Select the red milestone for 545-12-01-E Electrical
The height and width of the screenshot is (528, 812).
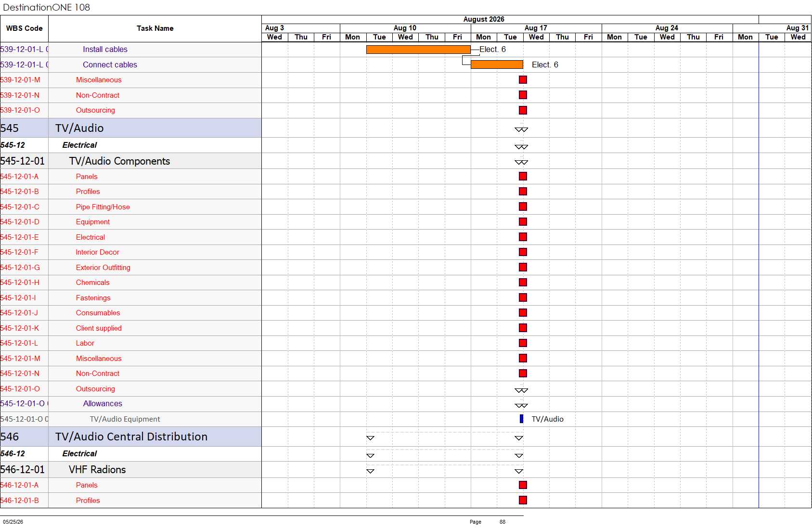pos(523,237)
